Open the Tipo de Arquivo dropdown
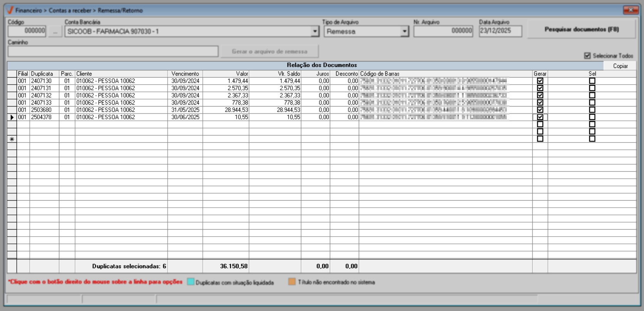The height and width of the screenshot is (311, 644). point(404,32)
